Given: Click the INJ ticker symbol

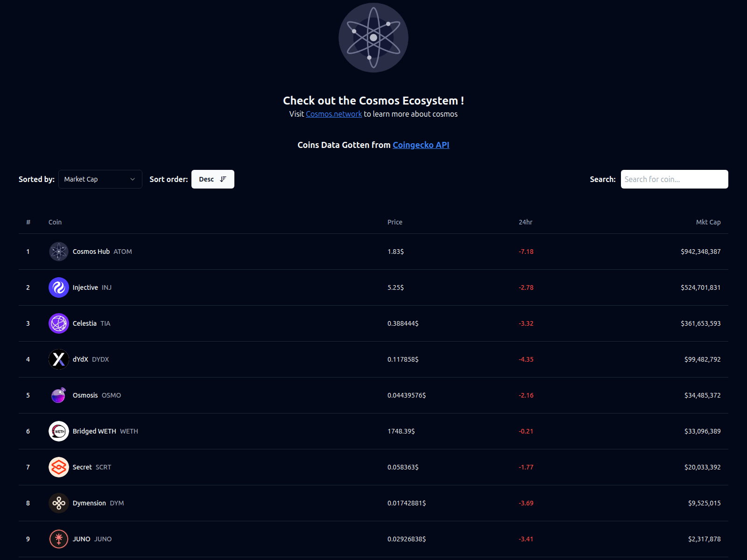Looking at the screenshot, I should coord(106,287).
